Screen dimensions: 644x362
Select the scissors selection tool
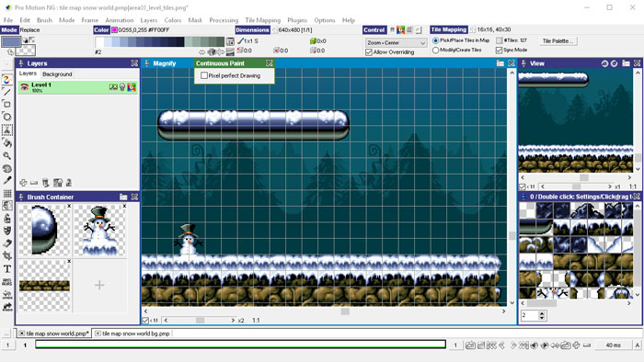tap(7, 130)
